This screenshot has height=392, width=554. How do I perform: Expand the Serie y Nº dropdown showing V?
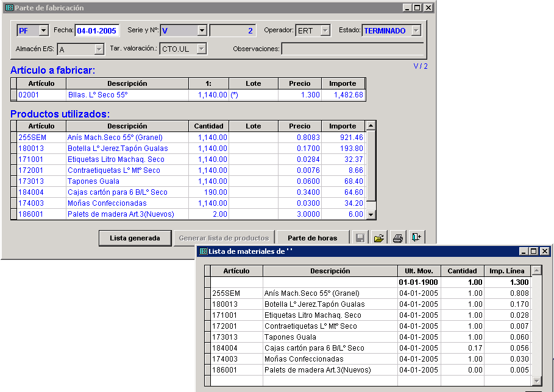click(202, 30)
